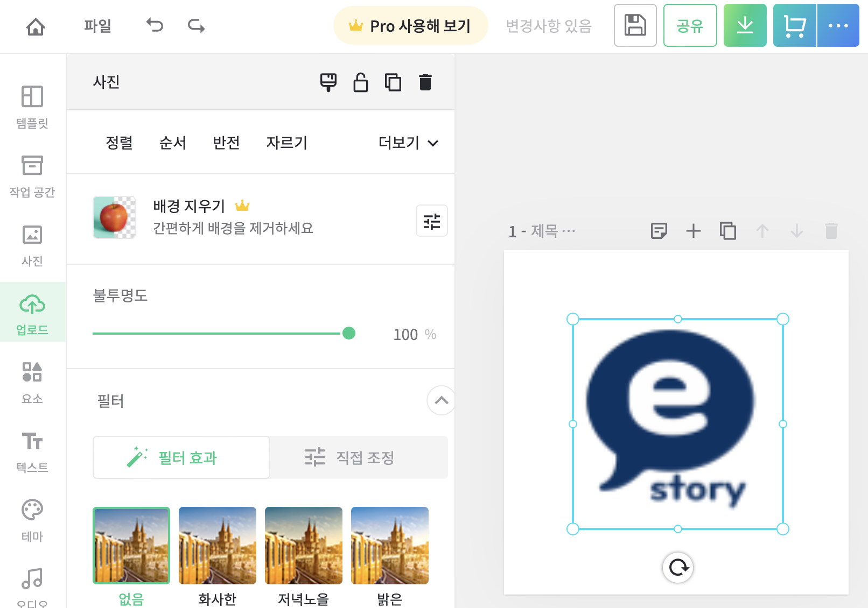Open the 더보기 dropdown

407,143
